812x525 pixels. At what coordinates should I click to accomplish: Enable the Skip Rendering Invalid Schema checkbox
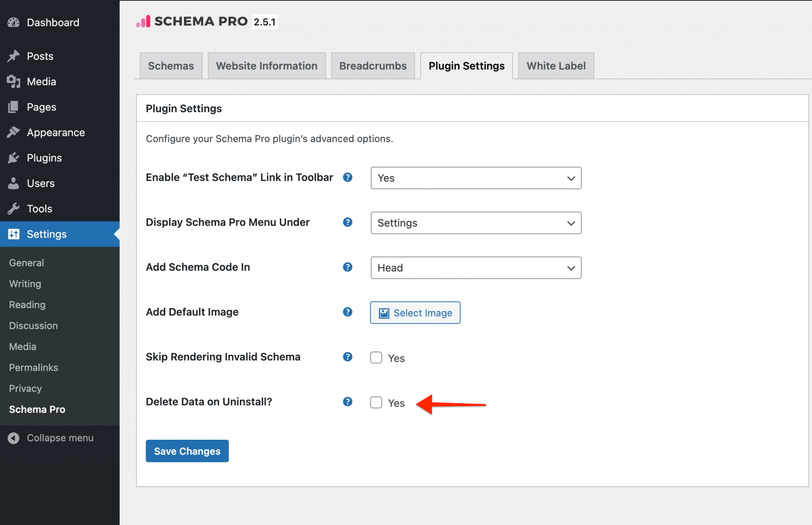(x=376, y=357)
